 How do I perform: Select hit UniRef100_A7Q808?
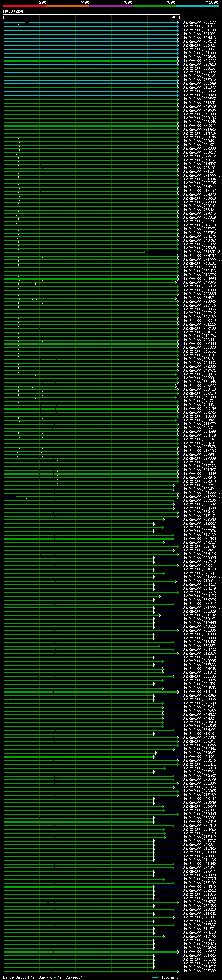pyautogui.click(x=199, y=57)
